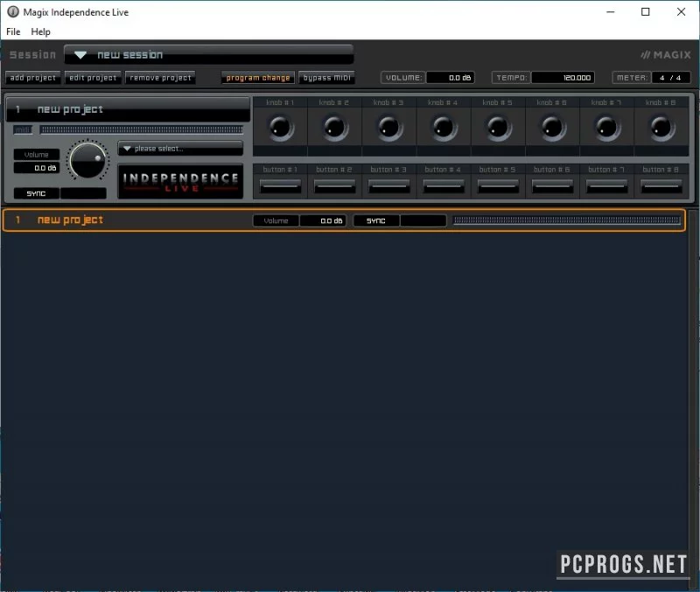This screenshot has height=592, width=700.
Task: Open the please select dropdown
Action: 180,149
